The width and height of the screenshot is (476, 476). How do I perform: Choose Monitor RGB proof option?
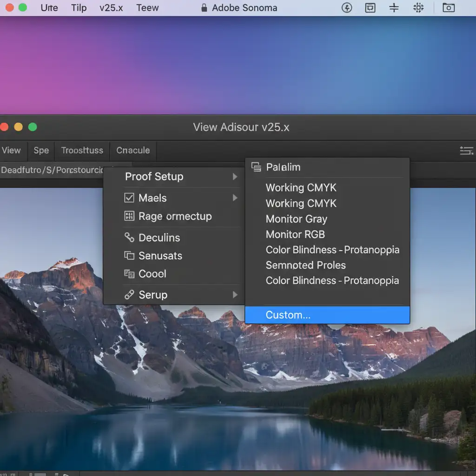click(295, 234)
